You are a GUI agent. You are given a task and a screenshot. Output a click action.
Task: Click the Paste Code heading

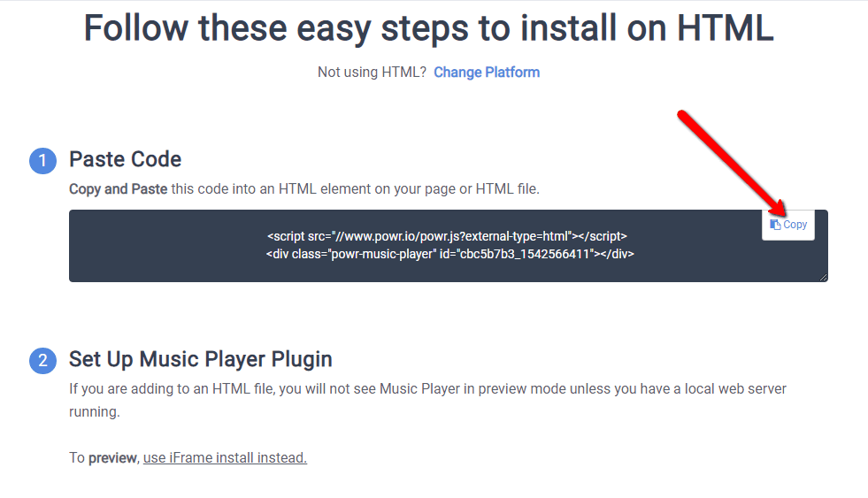(125, 159)
